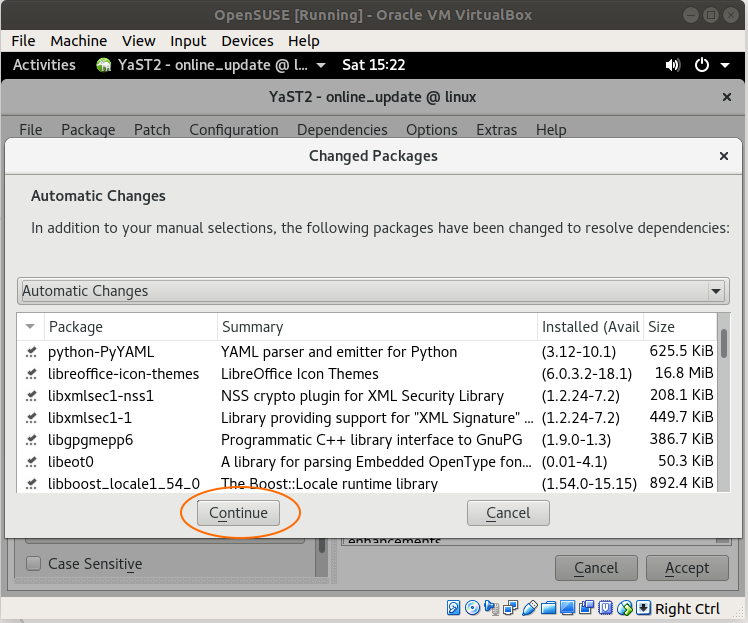Image resolution: width=748 pixels, height=623 pixels.
Task: Click Accept in the YaST2 main window
Action: tap(687, 568)
